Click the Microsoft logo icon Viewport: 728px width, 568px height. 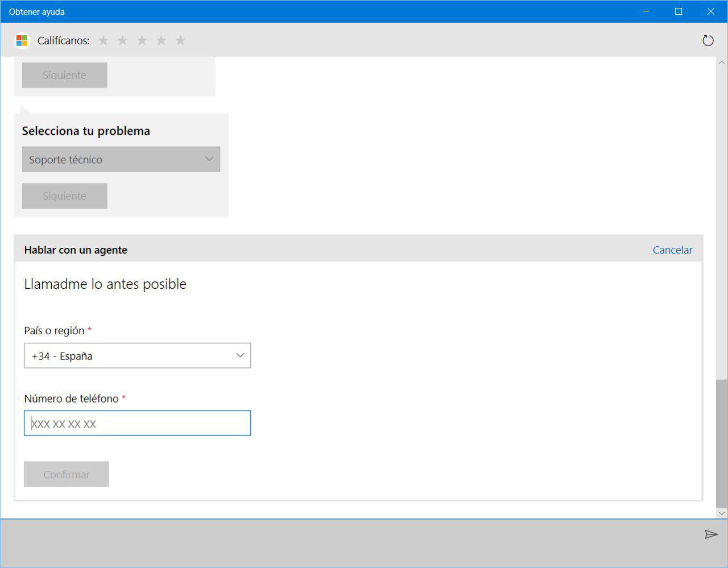pos(22,40)
